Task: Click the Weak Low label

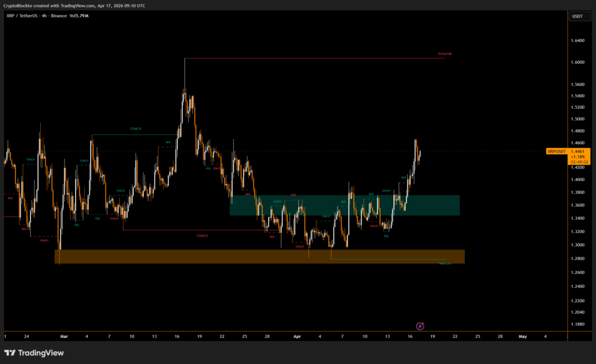Action: 445,263
